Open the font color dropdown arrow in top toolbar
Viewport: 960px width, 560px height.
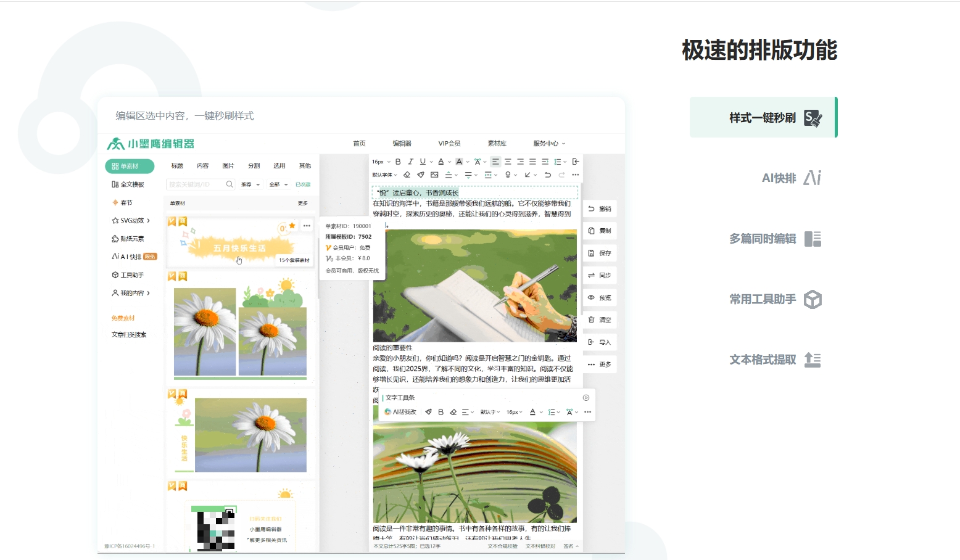coord(449,162)
